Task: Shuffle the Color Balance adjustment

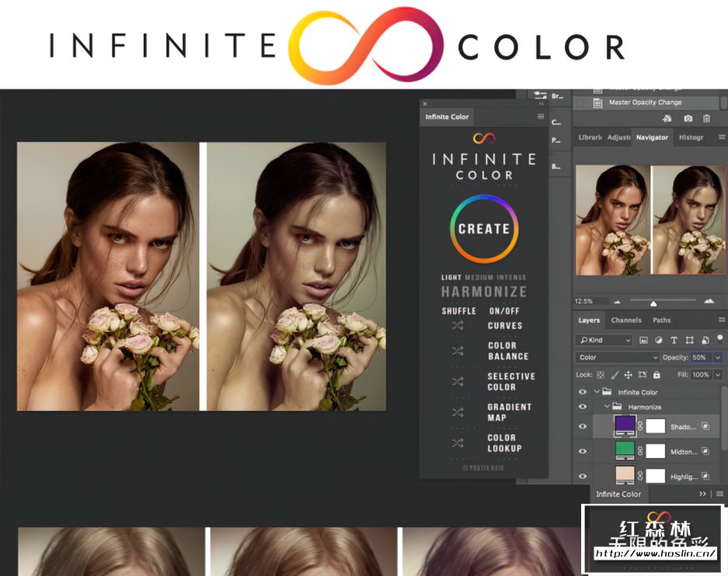Action: point(458,351)
